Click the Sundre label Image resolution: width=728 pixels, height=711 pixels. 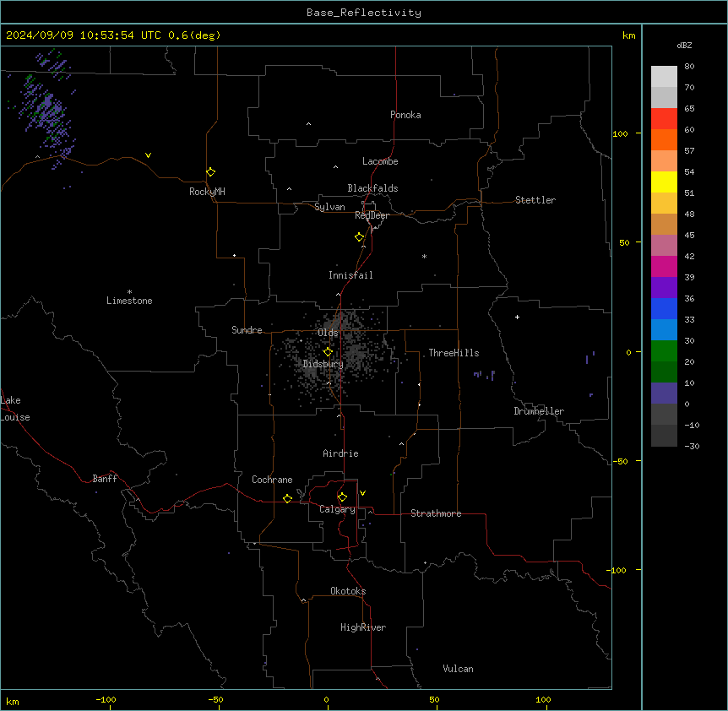click(247, 330)
